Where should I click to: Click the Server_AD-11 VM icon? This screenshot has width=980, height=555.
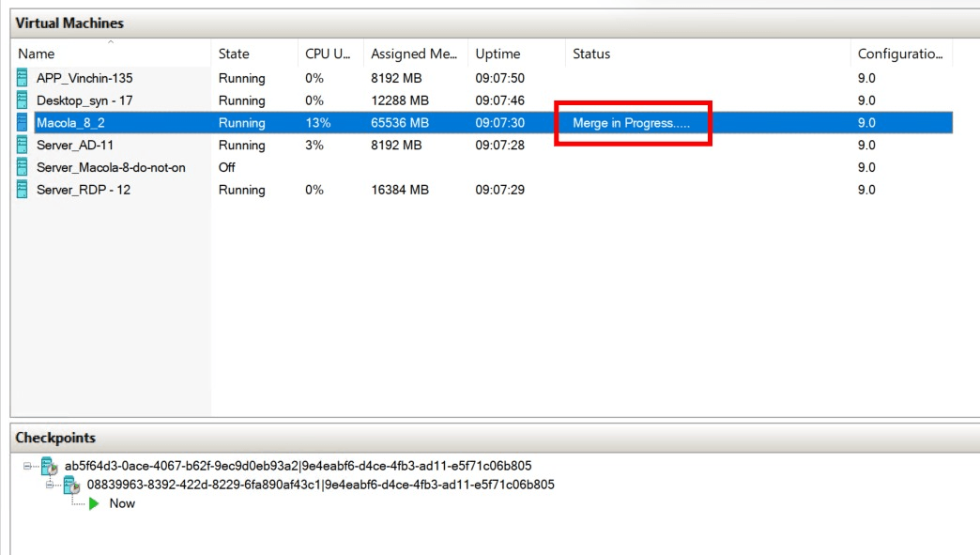[22, 145]
